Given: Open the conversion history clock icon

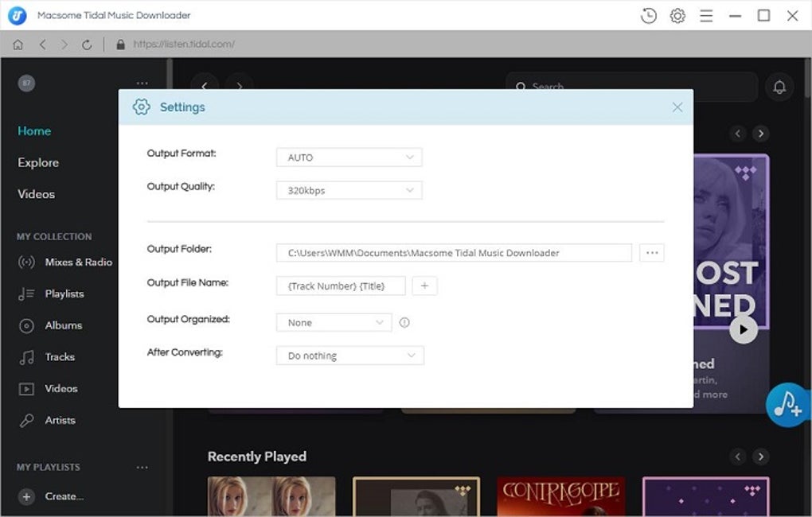Looking at the screenshot, I should coord(648,16).
